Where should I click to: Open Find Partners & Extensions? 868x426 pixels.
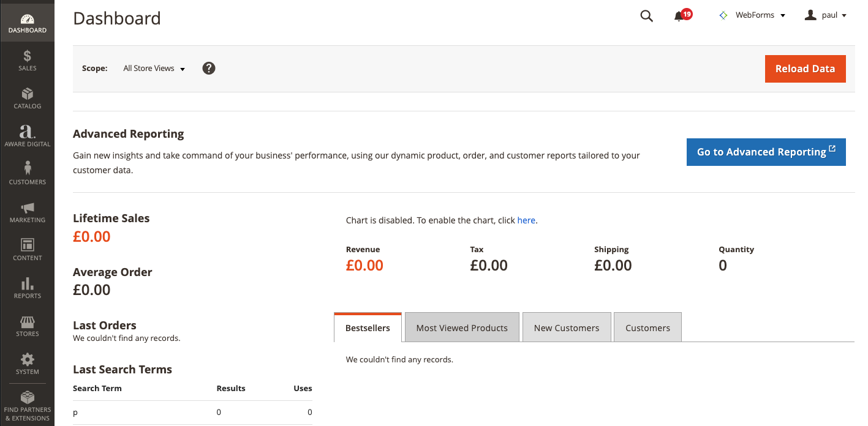tap(27, 406)
